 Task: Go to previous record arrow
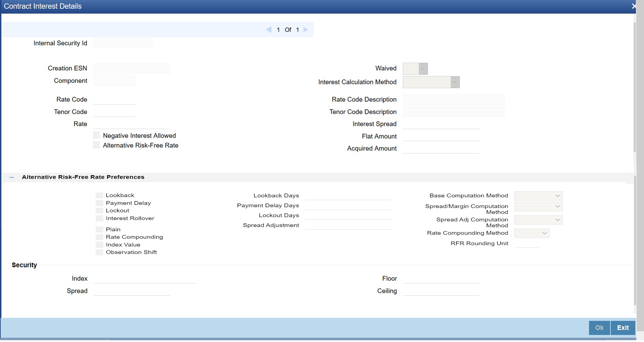click(269, 30)
